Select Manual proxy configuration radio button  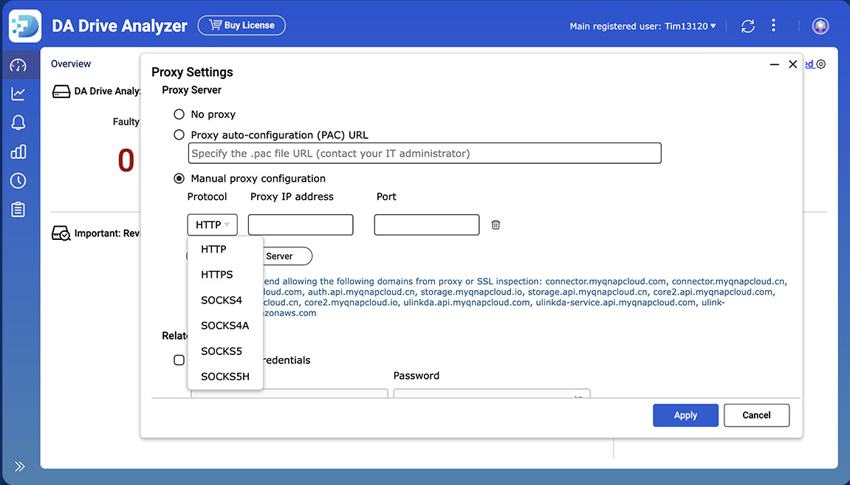tap(179, 178)
